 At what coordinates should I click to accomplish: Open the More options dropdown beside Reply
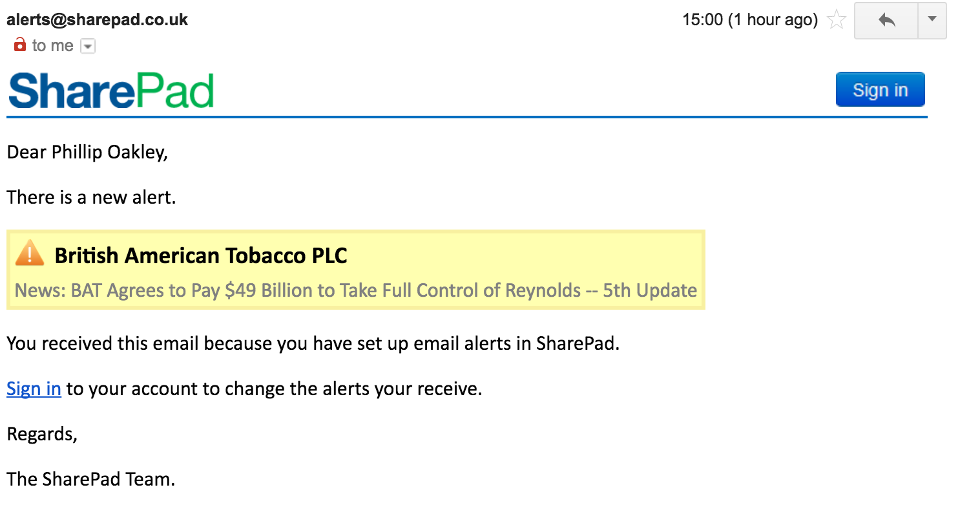(932, 21)
